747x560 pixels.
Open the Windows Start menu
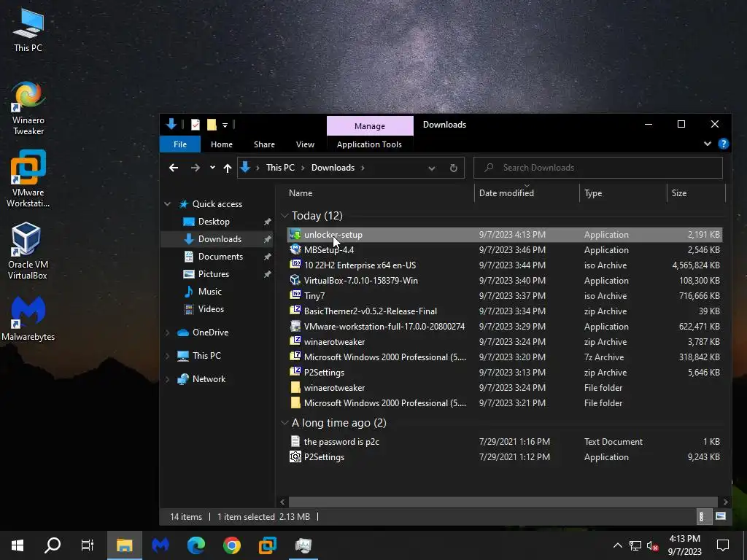18,545
